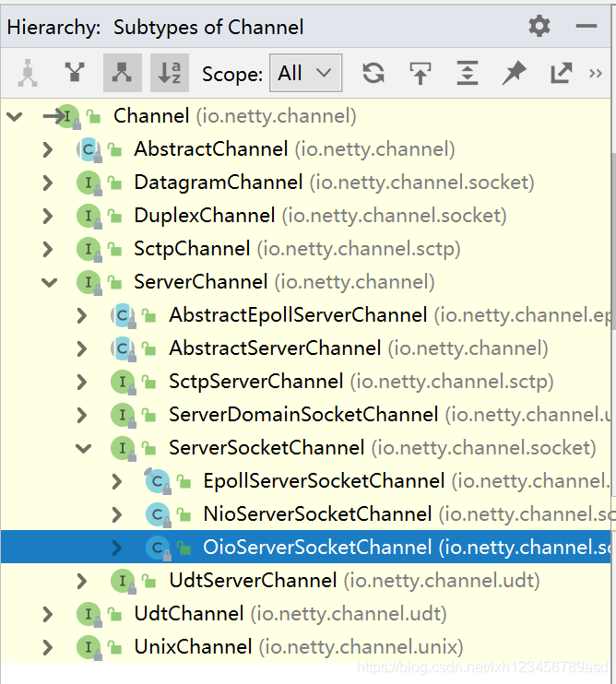Click the interface icon beside UdtChannel
The width and height of the screenshot is (616, 684).
89,614
